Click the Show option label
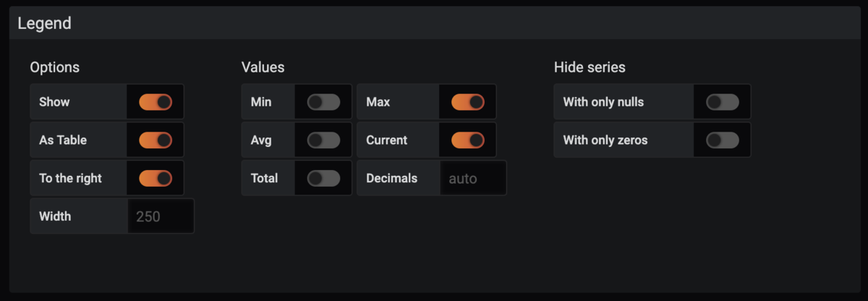This screenshot has height=301, width=868. pyautogui.click(x=54, y=102)
